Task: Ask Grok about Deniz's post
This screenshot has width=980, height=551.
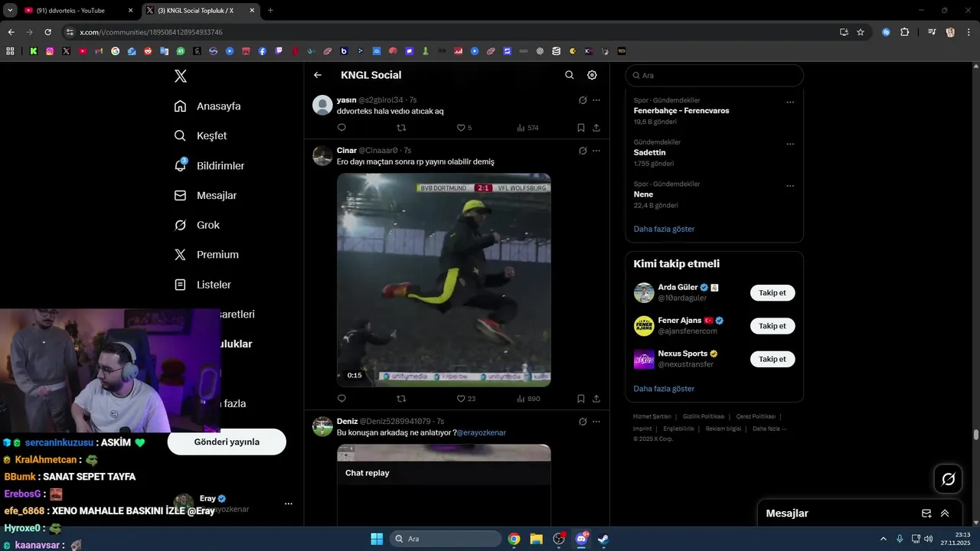Action: coord(583,422)
